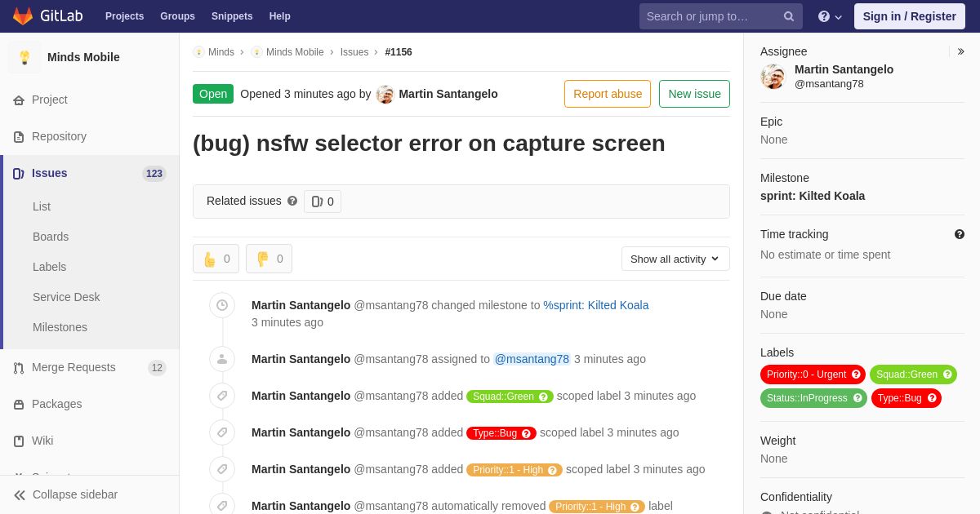
Task: Click the label icon beside Type::Bug activity
Action: pyautogui.click(x=222, y=432)
